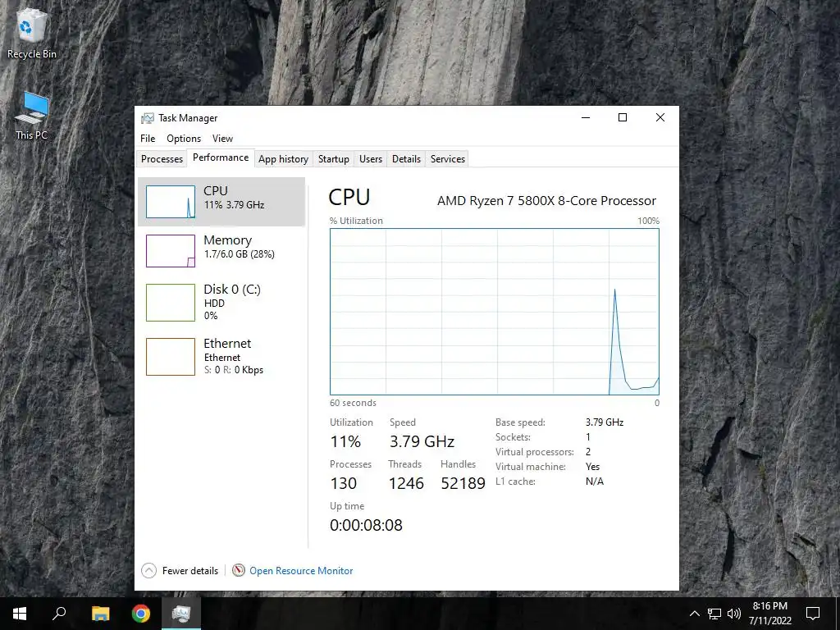Click the Resource Monitor icon

coord(239,571)
